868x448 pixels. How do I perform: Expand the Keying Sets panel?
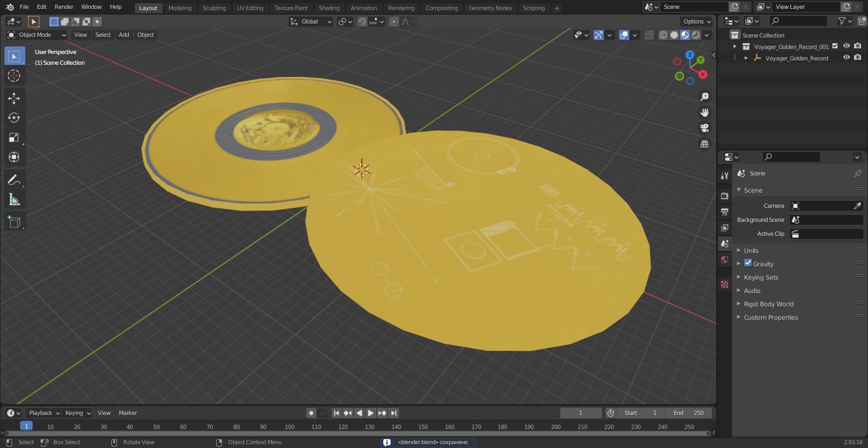click(761, 277)
